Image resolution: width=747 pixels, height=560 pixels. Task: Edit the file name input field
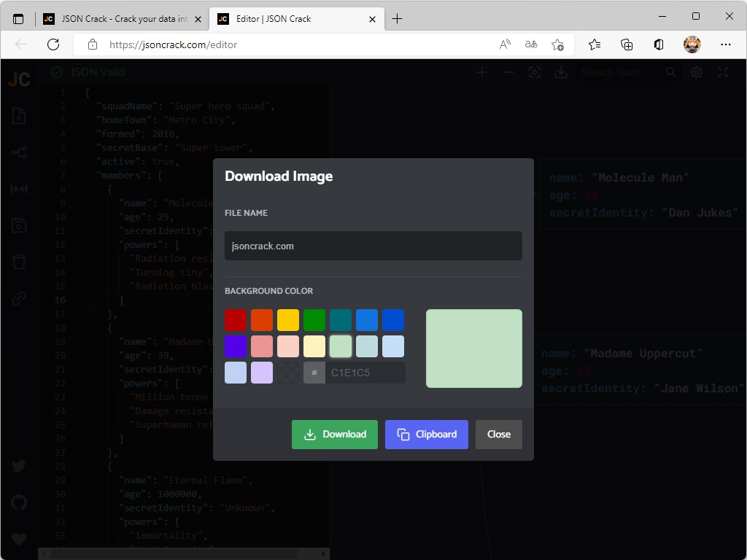coord(373,246)
